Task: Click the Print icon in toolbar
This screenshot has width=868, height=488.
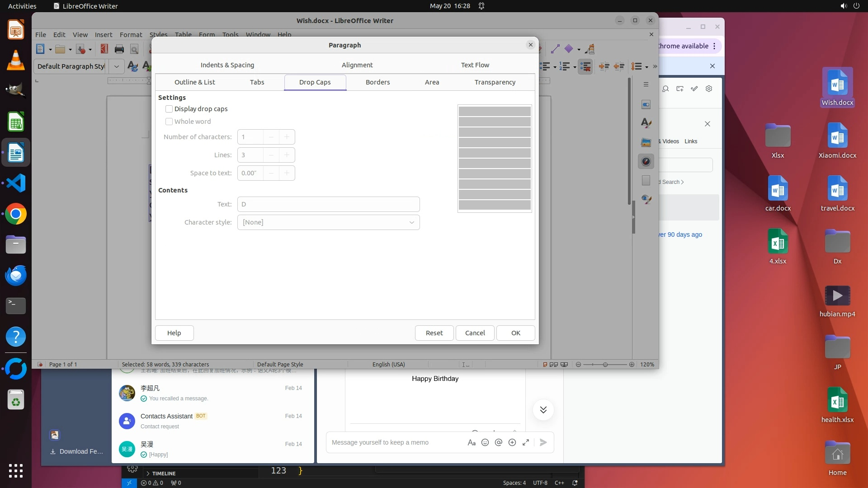Action: point(119,49)
